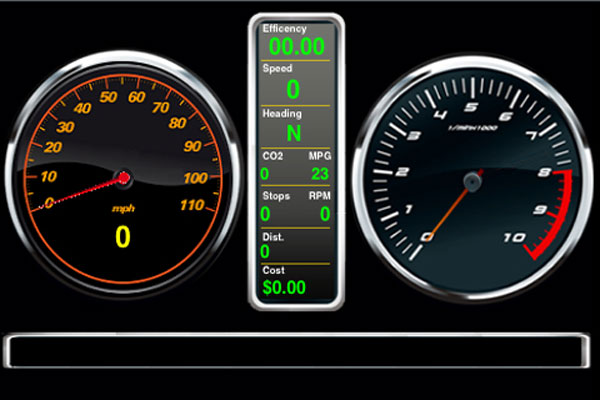Click the yellow digital speed readout
This screenshot has height=400, width=600.
pos(123,237)
